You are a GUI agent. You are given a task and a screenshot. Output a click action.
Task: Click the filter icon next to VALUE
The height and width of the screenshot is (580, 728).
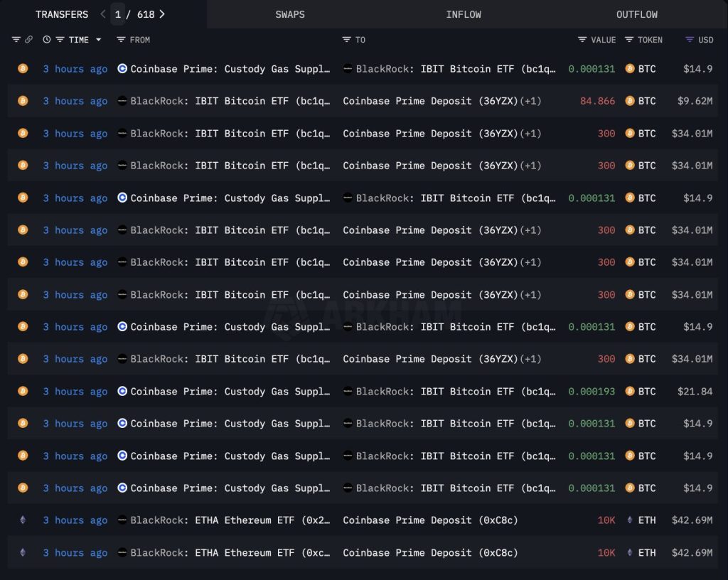click(x=581, y=40)
